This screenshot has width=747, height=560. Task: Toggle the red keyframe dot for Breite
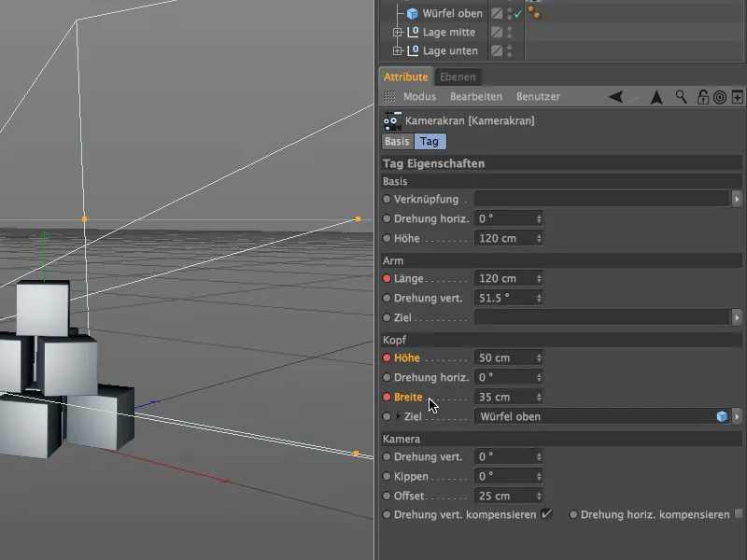click(387, 397)
